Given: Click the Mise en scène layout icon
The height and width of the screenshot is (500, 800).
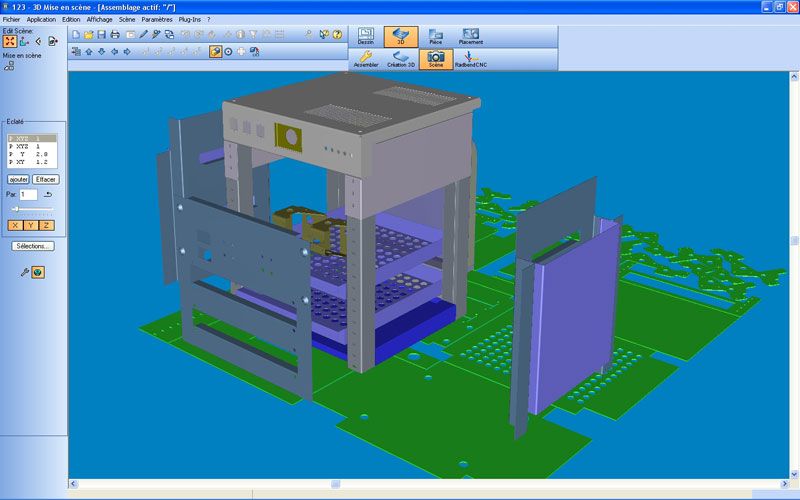Looking at the screenshot, I should click(9, 66).
